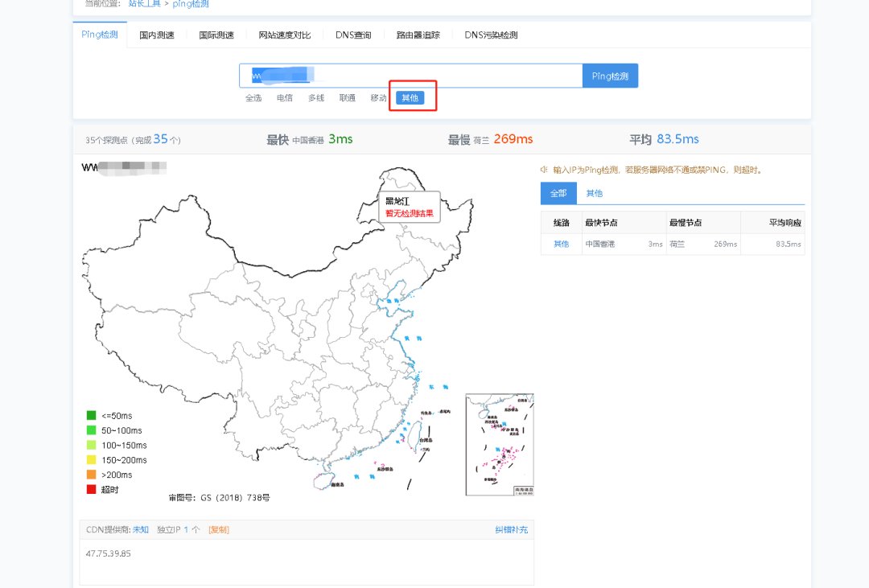
Task: Select 全选 line filter
Action: tap(253, 98)
